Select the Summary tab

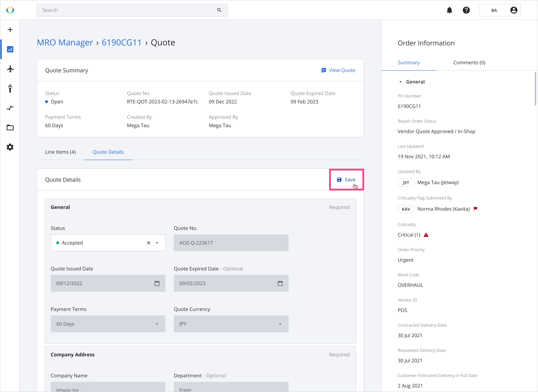pos(409,63)
